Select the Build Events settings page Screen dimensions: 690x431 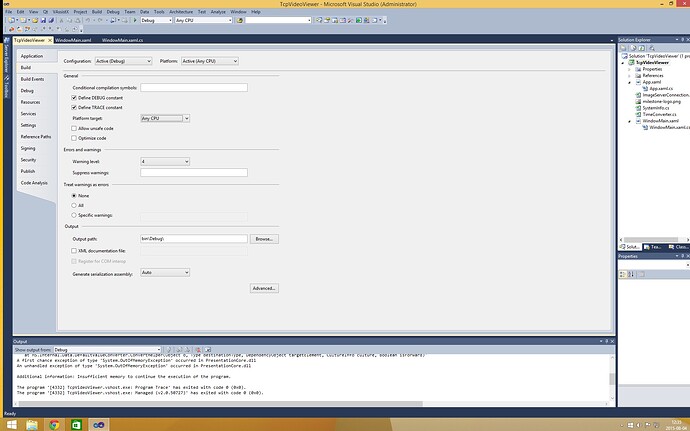[32, 79]
